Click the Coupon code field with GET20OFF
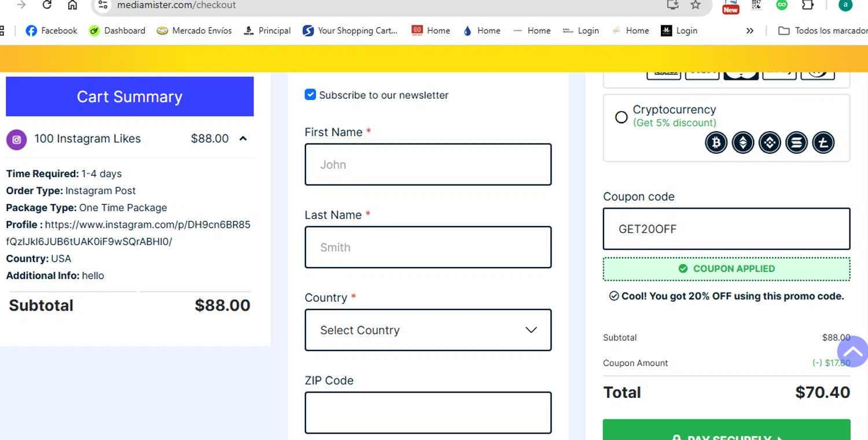The width and height of the screenshot is (868, 440). point(726,228)
